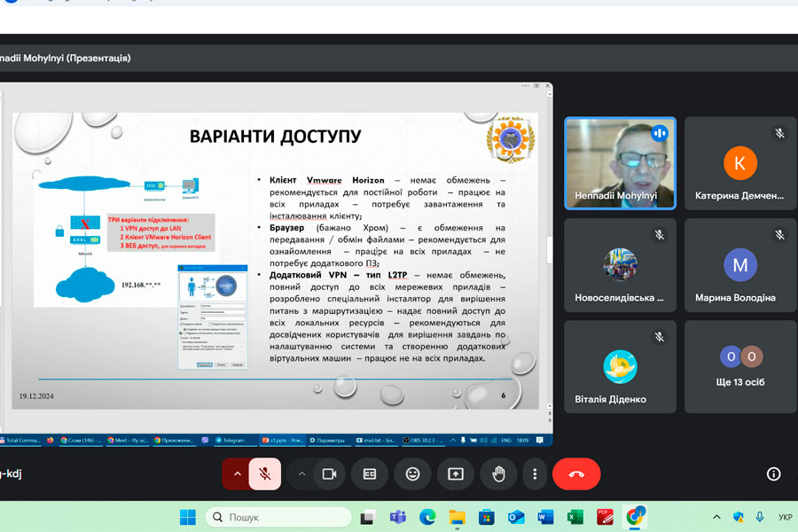Raise hand in the meeting
Viewport: 798px width, 532px height.
498,474
